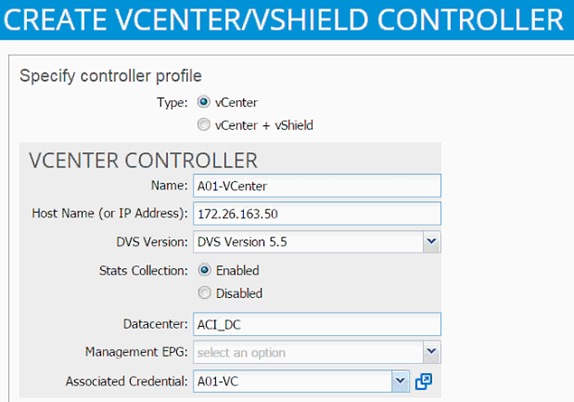This screenshot has height=402, width=574.
Task: Click the Management EPG select an option box
Action: point(317,352)
